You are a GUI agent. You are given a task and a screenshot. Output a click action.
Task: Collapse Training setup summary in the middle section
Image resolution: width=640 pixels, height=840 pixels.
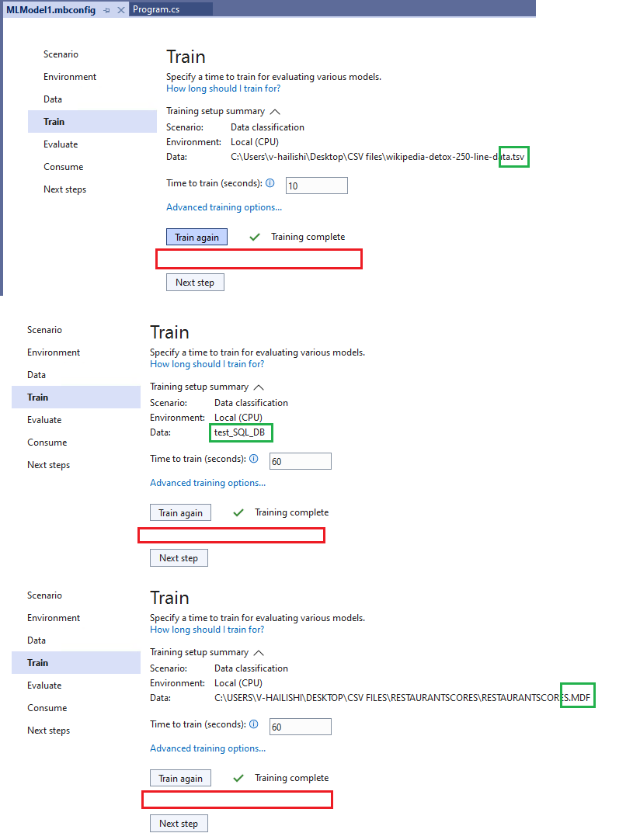click(259, 387)
